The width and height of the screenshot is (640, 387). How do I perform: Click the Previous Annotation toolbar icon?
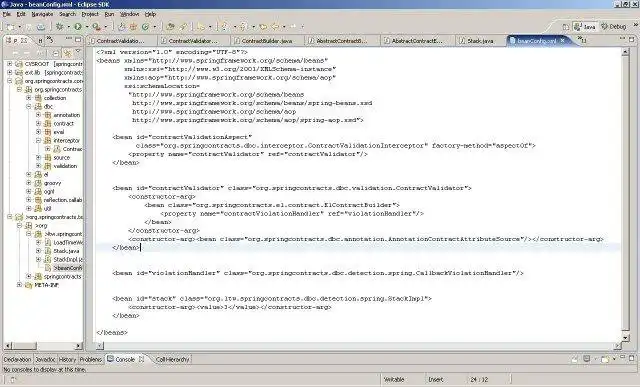coord(243,27)
